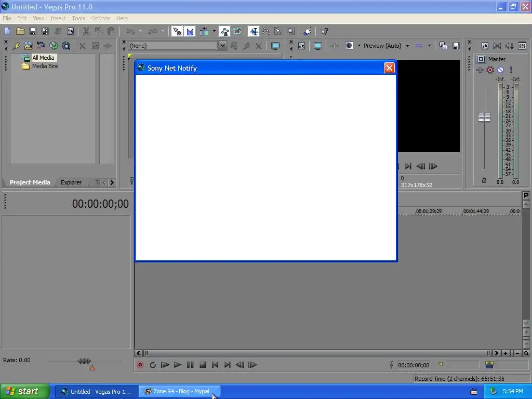
Task: Open the Auto Ripple mode dropdown arrow
Action: [x=214, y=31]
